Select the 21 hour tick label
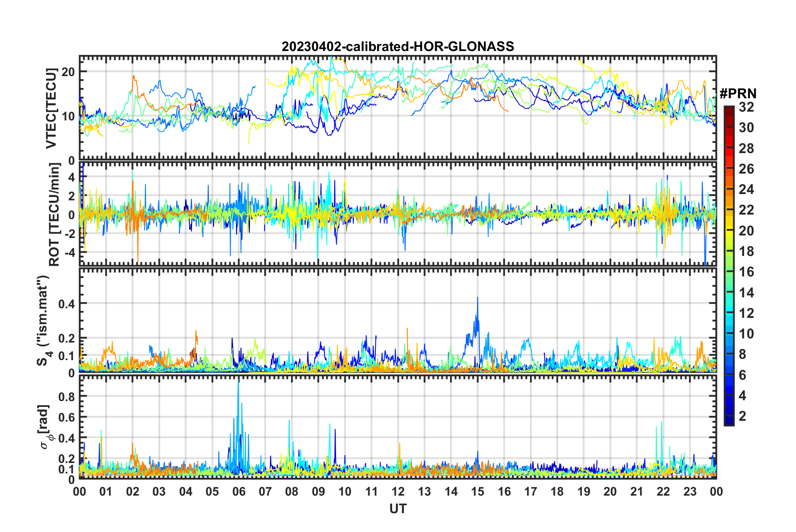Viewport: 796px width, 532px height. coord(637,491)
